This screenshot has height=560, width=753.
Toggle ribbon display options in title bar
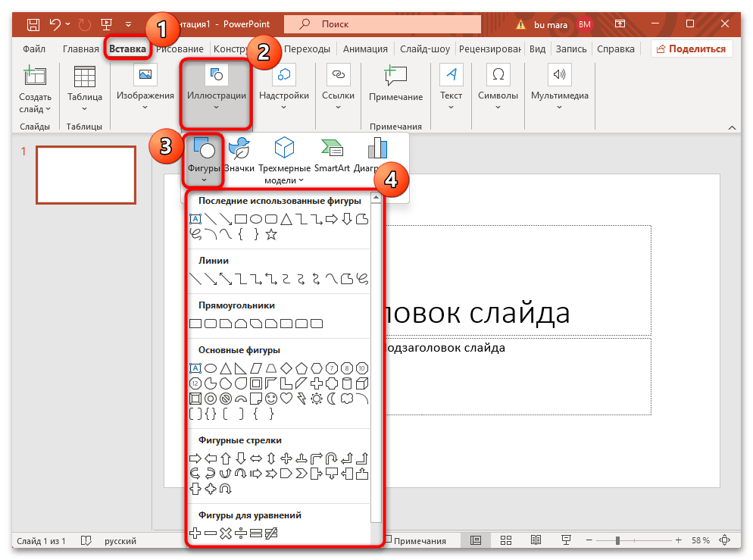click(x=620, y=23)
